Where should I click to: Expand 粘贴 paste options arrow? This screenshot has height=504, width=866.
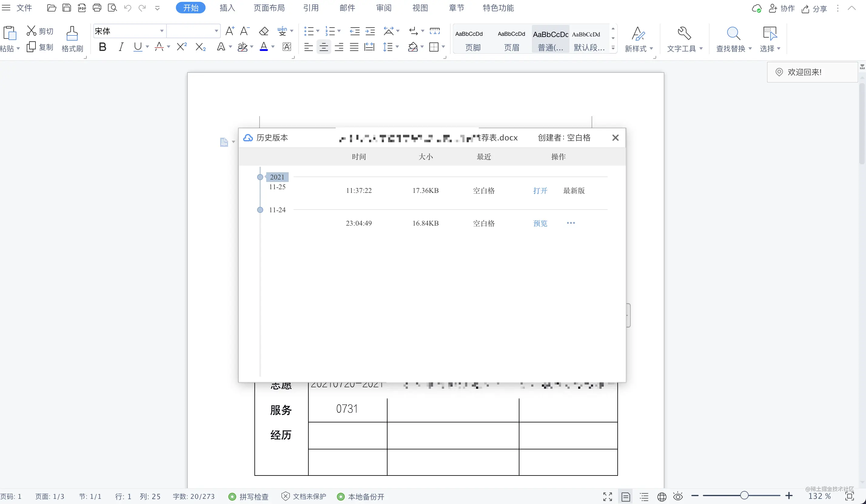(18, 49)
